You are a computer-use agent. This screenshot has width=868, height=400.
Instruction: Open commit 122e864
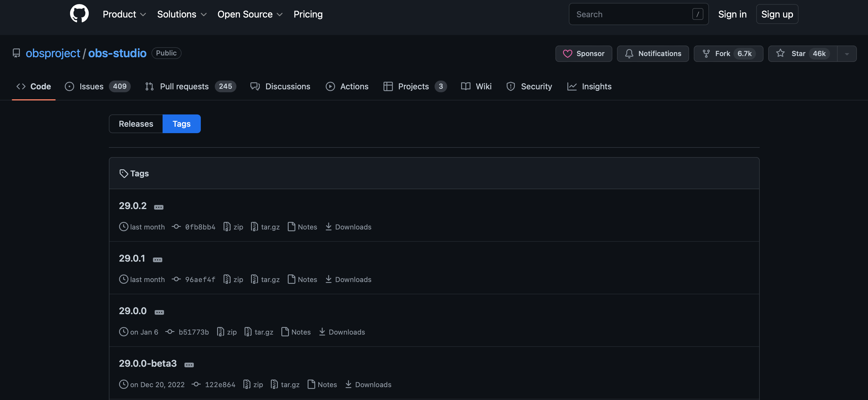point(220,385)
